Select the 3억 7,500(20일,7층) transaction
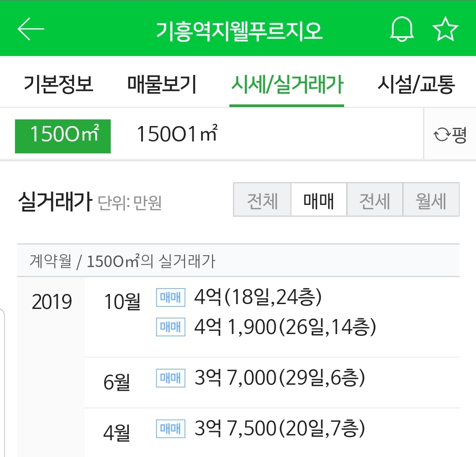Screen dimensions: 476x457 [280, 428]
